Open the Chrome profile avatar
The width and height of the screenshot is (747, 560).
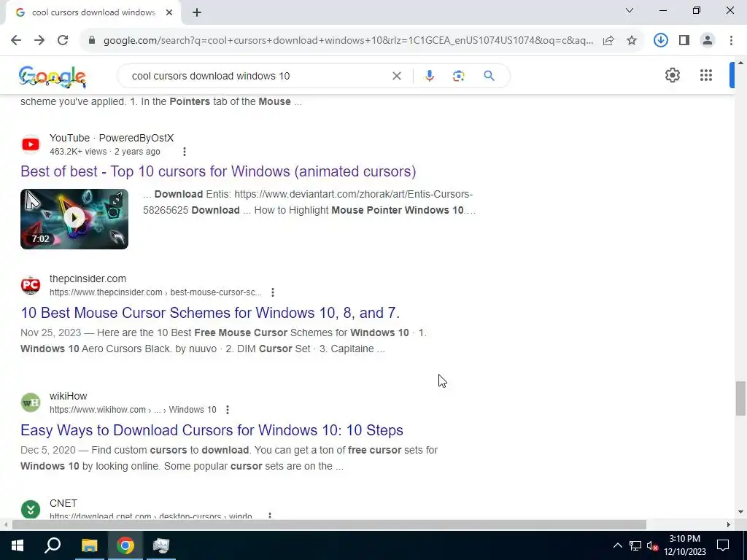tap(708, 40)
